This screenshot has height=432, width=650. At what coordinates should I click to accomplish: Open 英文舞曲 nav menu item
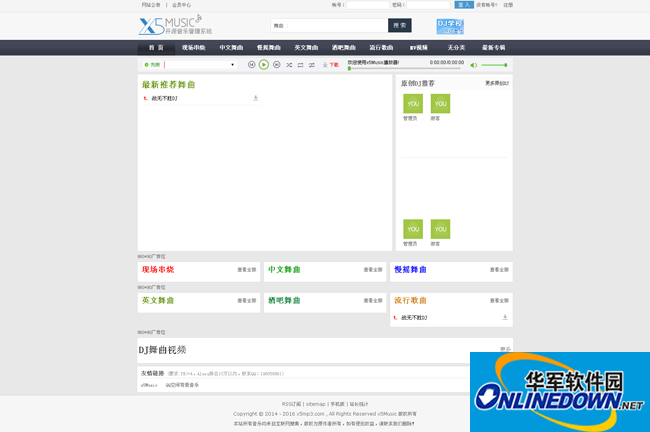pos(306,48)
